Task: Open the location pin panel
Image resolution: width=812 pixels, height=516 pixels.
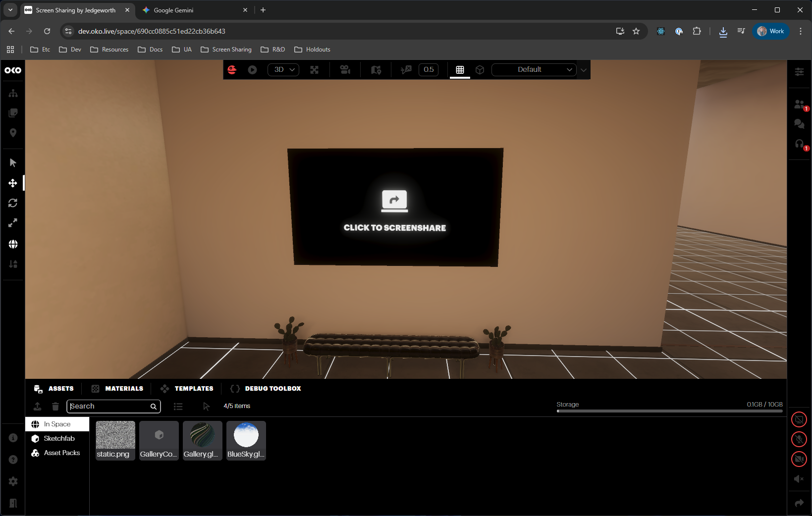Action: (x=13, y=133)
